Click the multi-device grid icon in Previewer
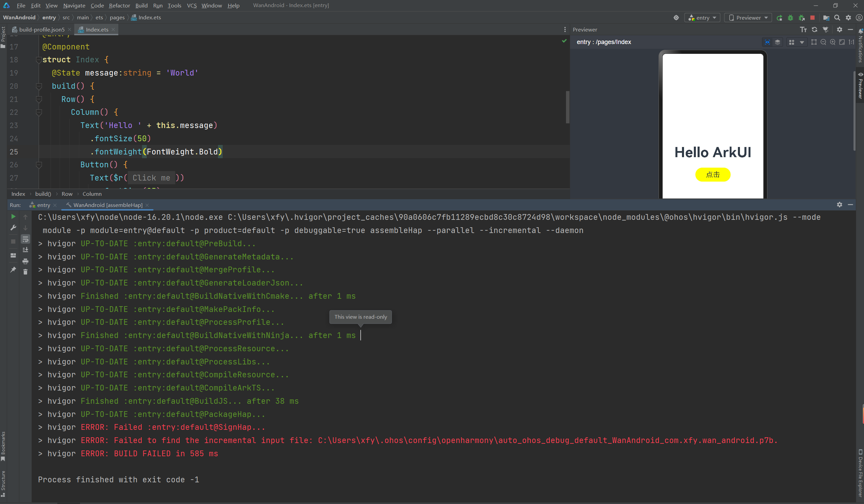Viewport: 864px width, 504px height. tap(792, 42)
